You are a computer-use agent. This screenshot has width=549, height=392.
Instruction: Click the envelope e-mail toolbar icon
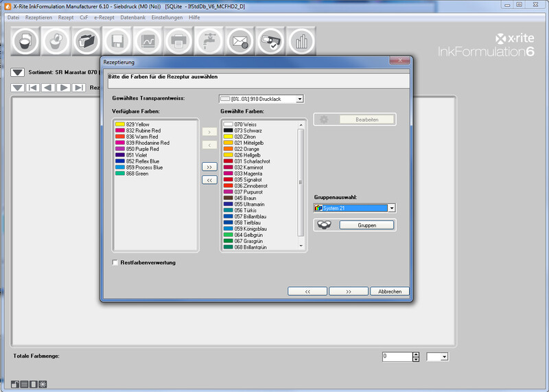[x=240, y=41]
